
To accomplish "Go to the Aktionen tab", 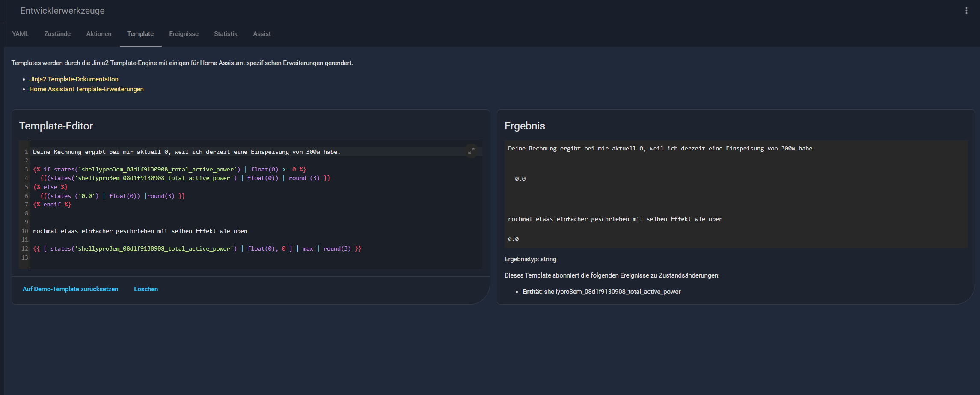I will [x=99, y=34].
